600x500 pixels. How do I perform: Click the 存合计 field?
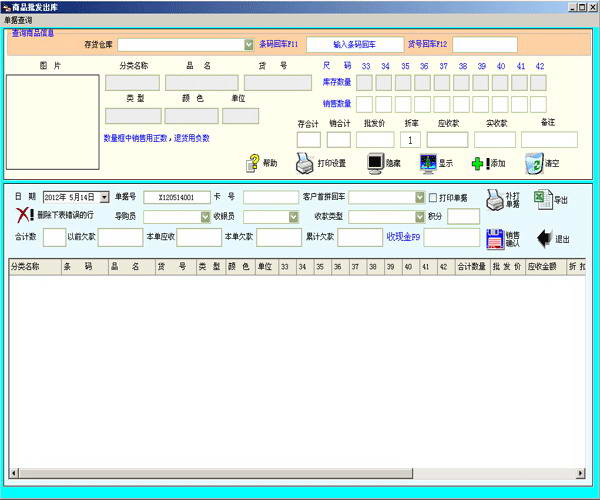pos(309,140)
